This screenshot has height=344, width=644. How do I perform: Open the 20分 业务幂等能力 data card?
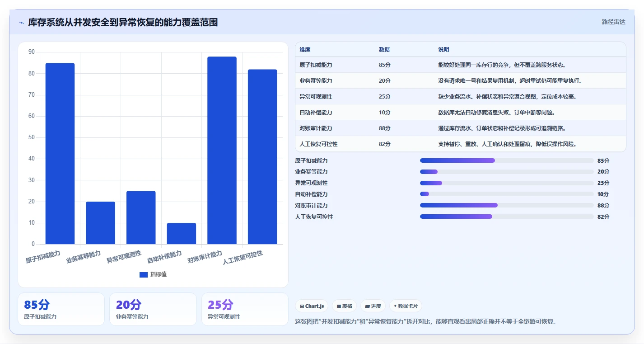point(153,309)
